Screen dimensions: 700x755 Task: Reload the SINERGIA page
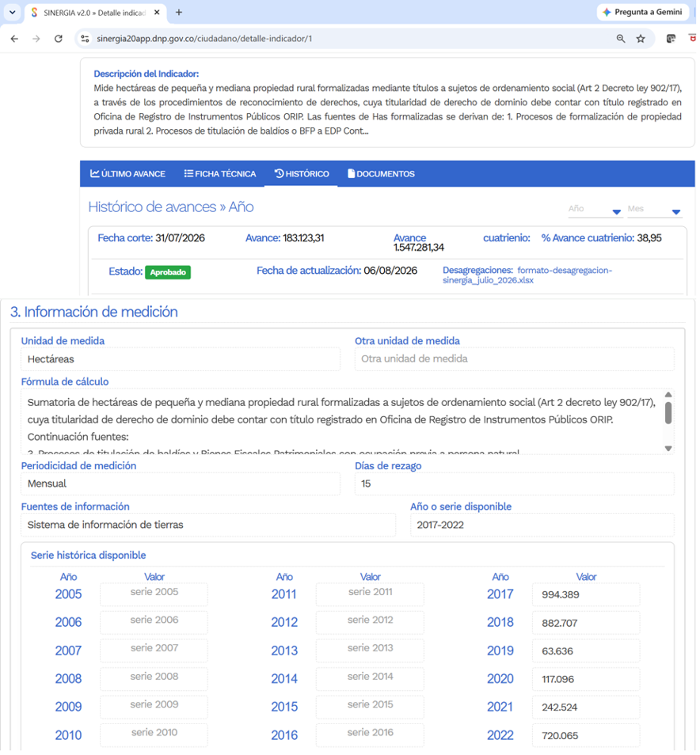(x=59, y=39)
